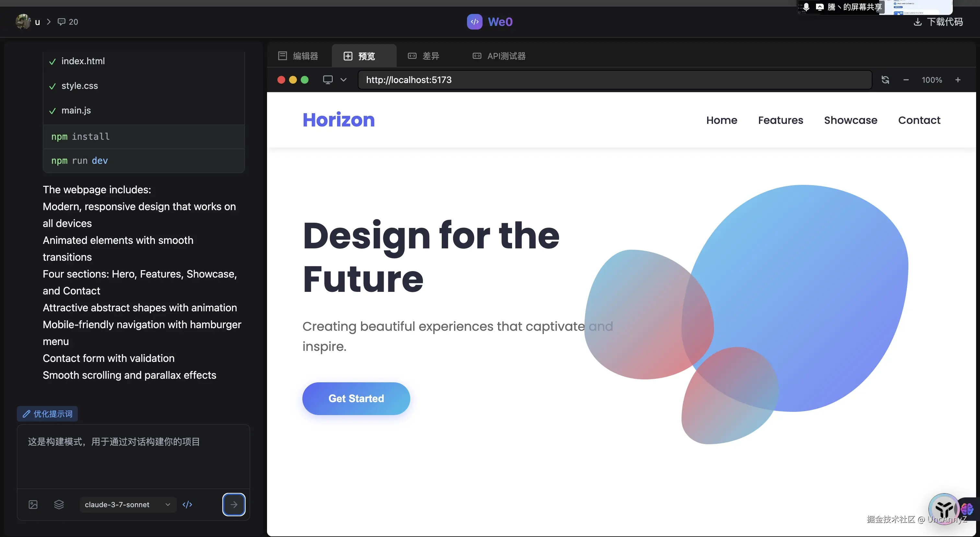
Task: Click the refresh preview icon
Action: point(885,80)
